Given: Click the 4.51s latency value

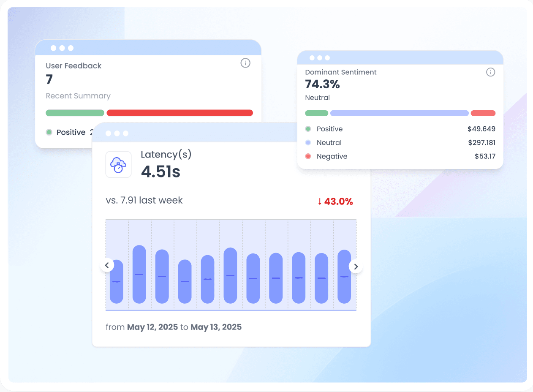Looking at the screenshot, I should (x=160, y=172).
